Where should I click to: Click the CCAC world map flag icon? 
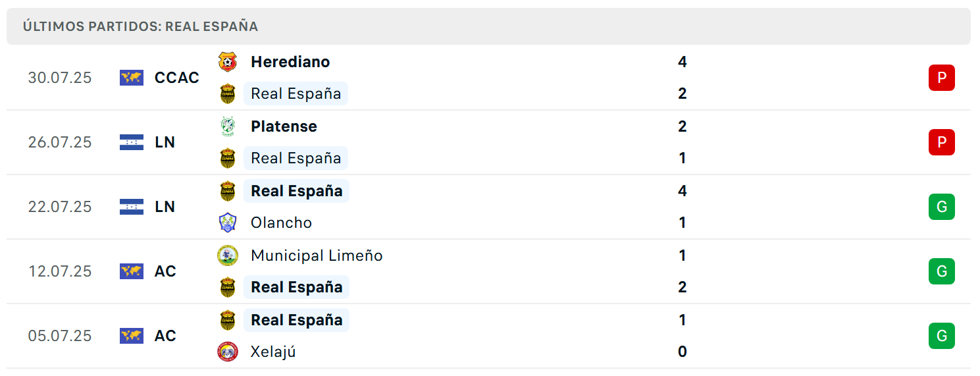[132, 78]
